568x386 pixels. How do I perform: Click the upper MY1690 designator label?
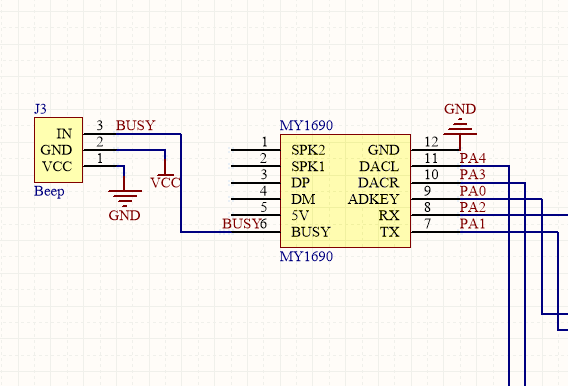point(306,125)
